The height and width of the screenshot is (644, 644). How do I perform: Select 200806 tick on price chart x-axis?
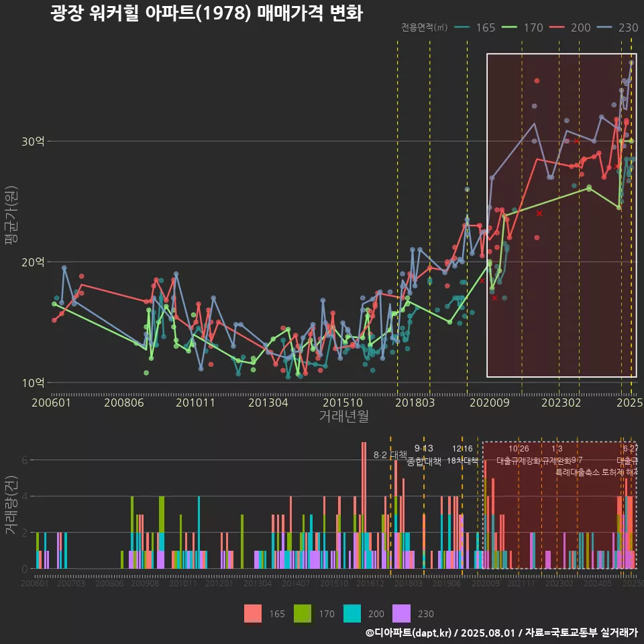tap(124, 402)
